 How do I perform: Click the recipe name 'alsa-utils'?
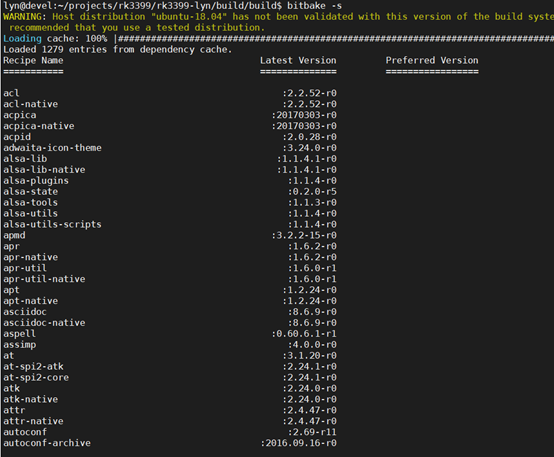click(30, 214)
